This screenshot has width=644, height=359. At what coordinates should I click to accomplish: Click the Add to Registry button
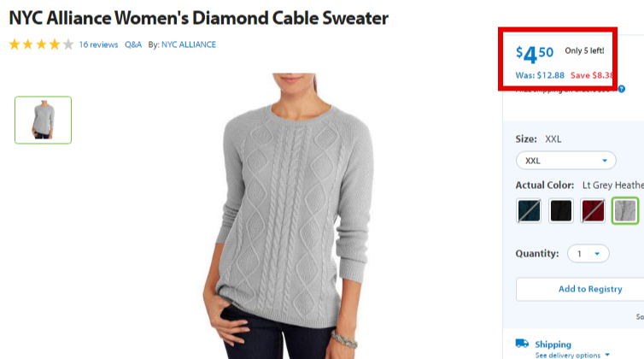click(x=590, y=289)
